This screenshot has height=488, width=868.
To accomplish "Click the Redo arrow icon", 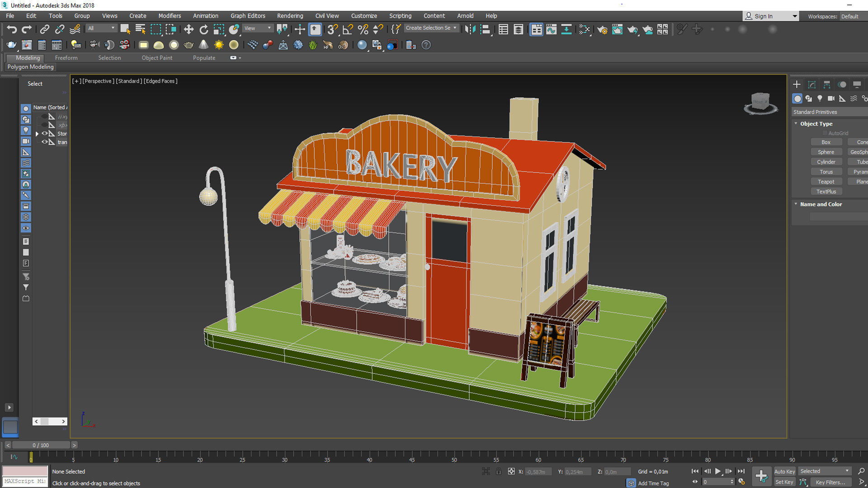I will pos(27,29).
